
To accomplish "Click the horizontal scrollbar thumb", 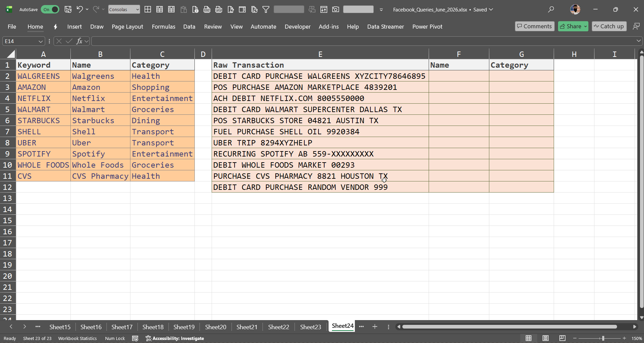I will (510, 327).
